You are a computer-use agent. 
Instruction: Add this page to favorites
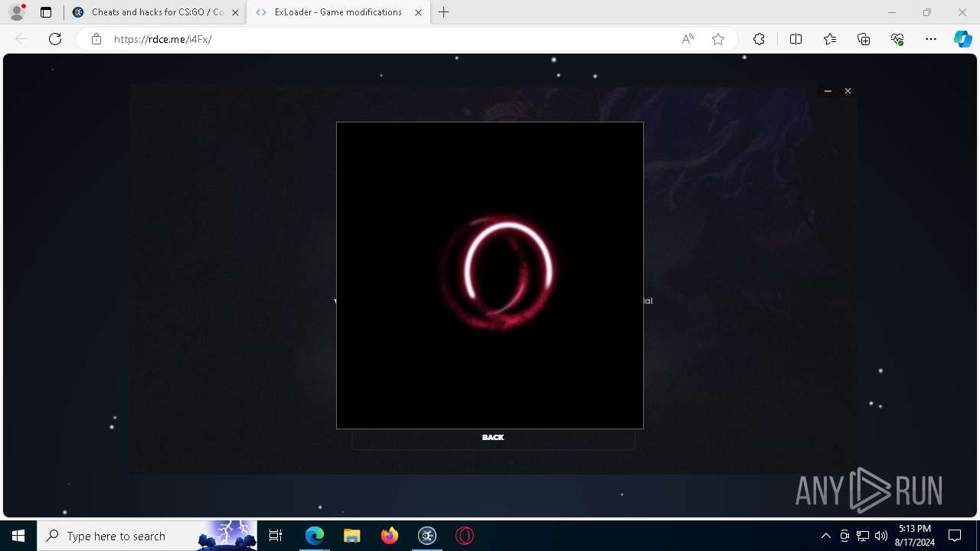[x=718, y=39]
